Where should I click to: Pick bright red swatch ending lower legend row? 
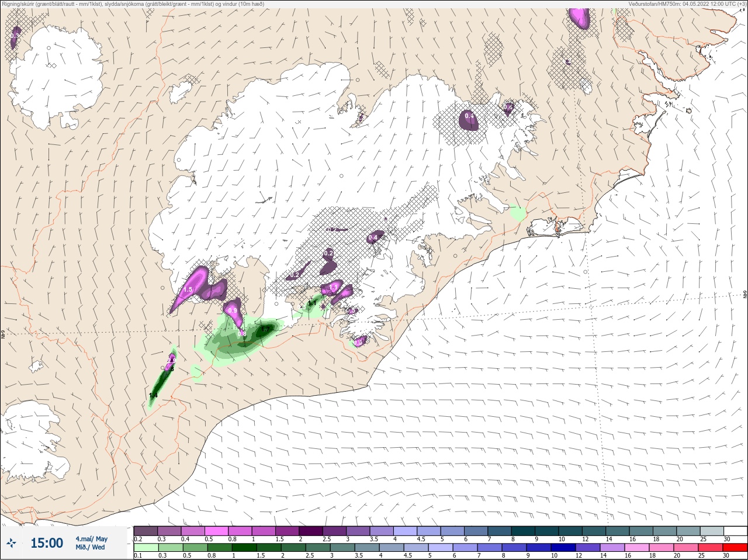coord(735,548)
